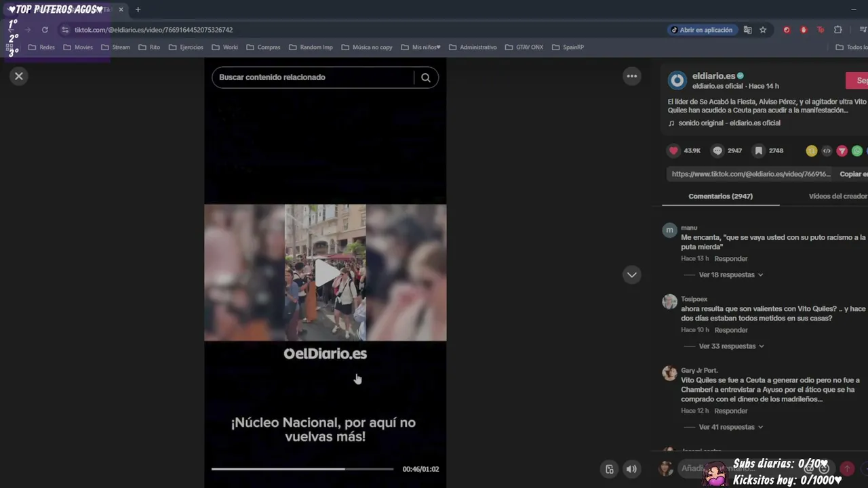Image resolution: width=868 pixels, height=488 pixels.
Task: Reload the page in the browser
Action: (x=45, y=30)
